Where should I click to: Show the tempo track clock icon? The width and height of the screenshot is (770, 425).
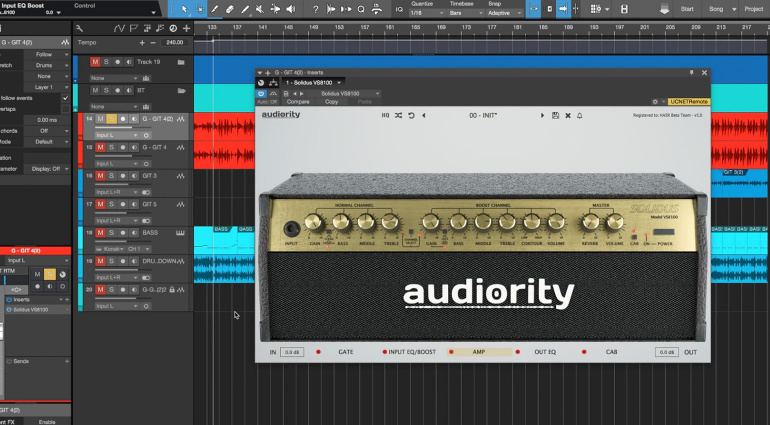173,29
